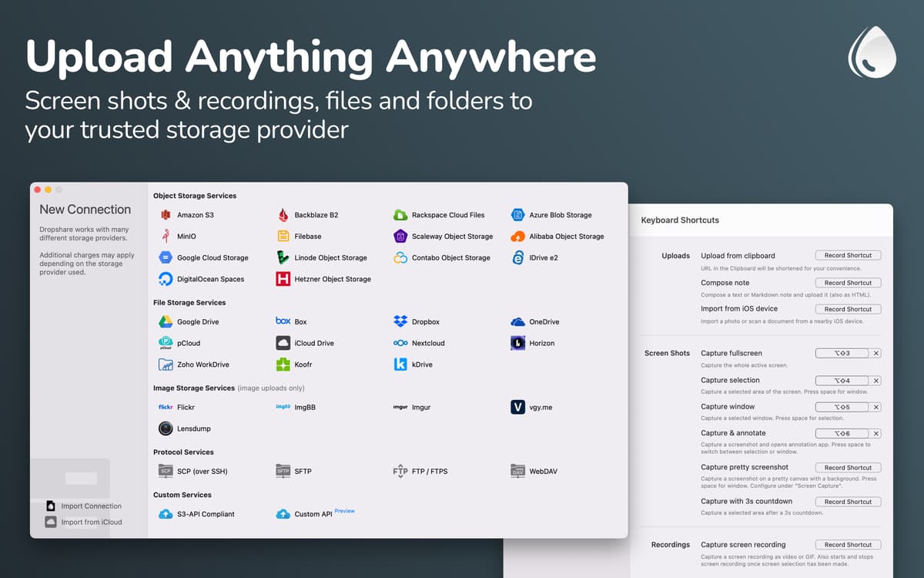The image size is (924, 578).
Task: Remove the Capture selection shortcut
Action: (x=876, y=381)
